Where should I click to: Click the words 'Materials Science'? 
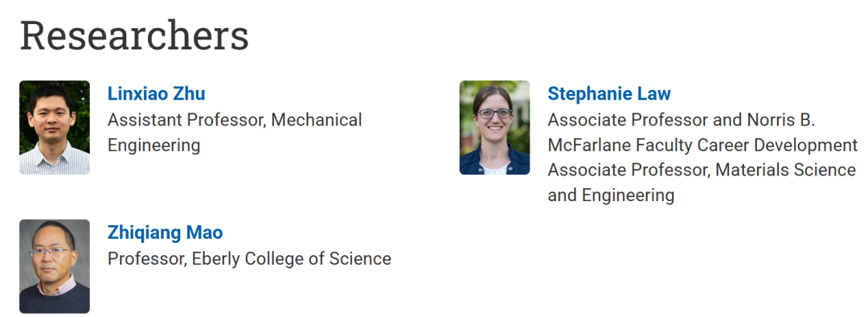785,170
